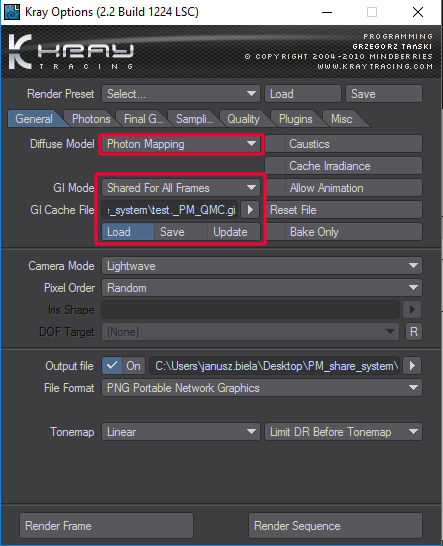Switch to the Plugins tab
This screenshot has height=546, width=443.
pyautogui.click(x=295, y=119)
